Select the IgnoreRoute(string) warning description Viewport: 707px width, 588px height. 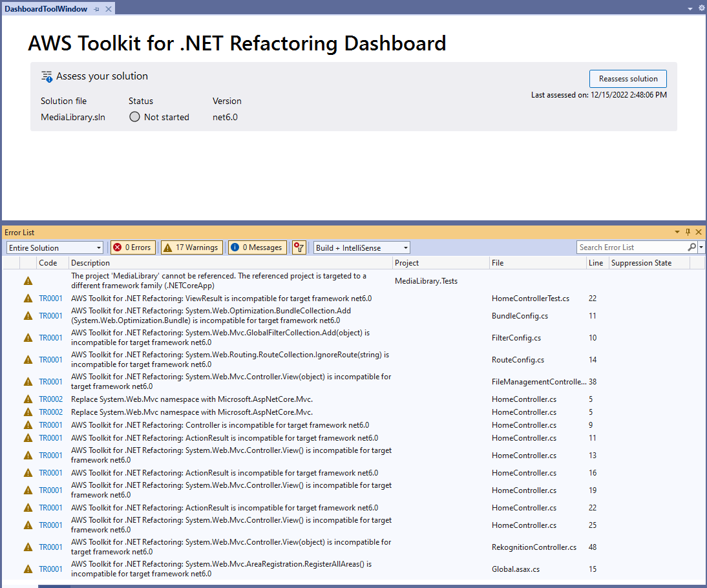(230, 360)
